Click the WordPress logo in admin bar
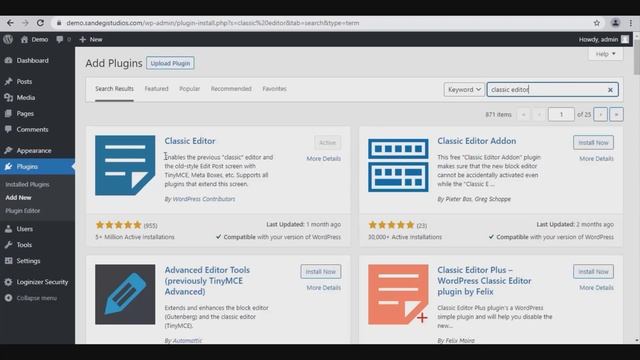 [8, 40]
